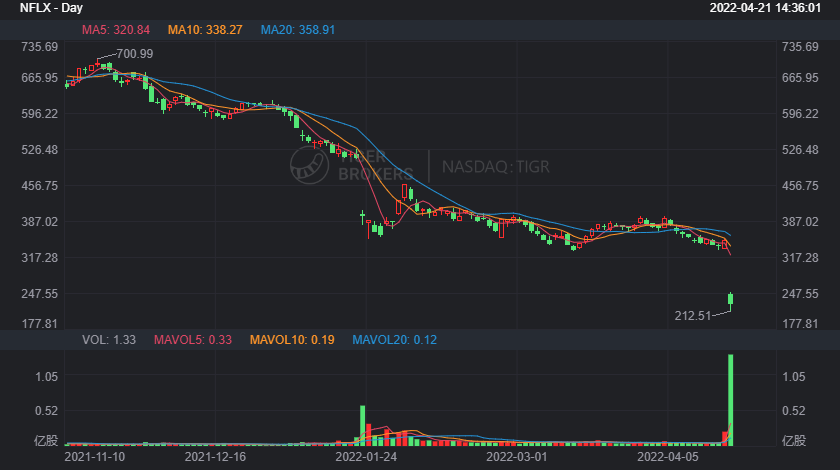Click left axis price label 387.02
Image resolution: width=840 pixels, height=470 pixels.
click(x=40, y=222)
